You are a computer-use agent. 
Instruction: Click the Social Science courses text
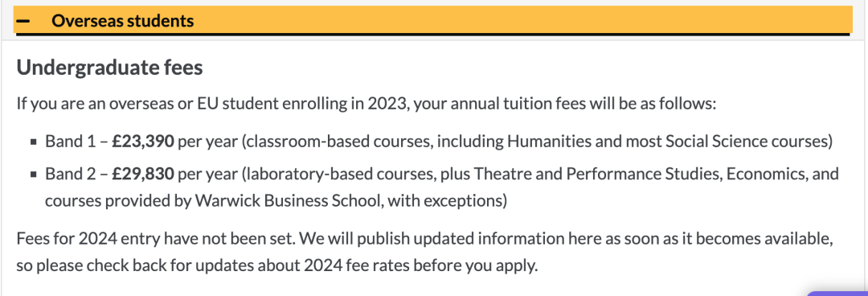pyautogui.click(x=755, y=142)
